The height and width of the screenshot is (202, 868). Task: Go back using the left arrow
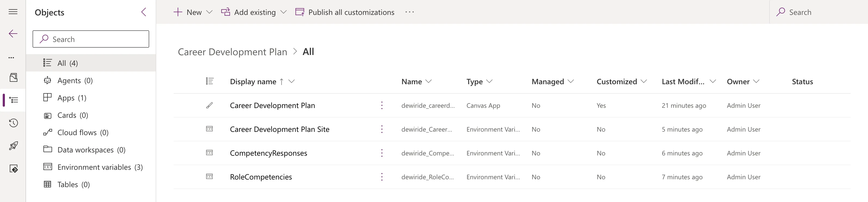13,34
